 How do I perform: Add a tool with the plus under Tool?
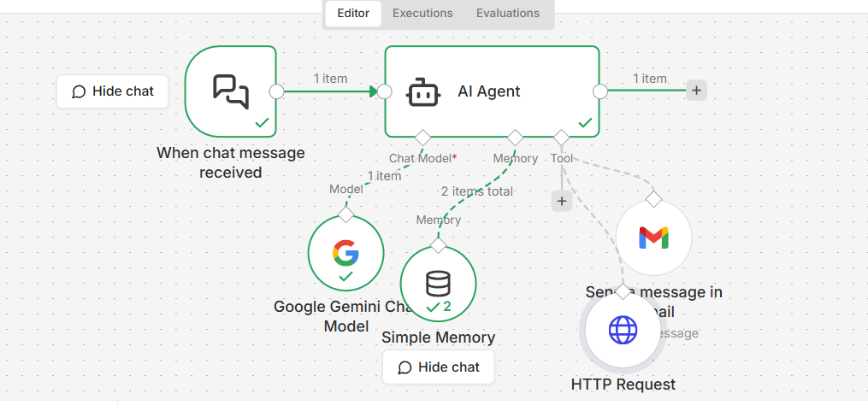[x=561, y=201]
